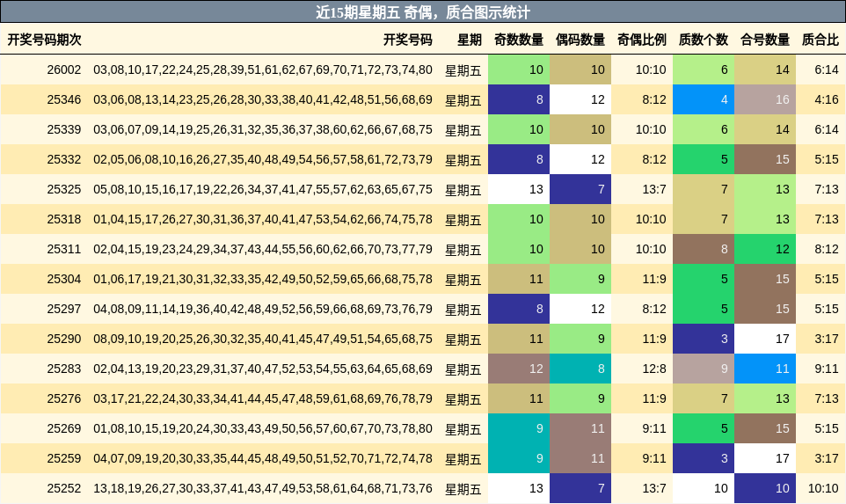Screen dimensions: 846x504
Task: Click the 合号数量 column header
Action: pyautogui.click(x=764, y=40)
